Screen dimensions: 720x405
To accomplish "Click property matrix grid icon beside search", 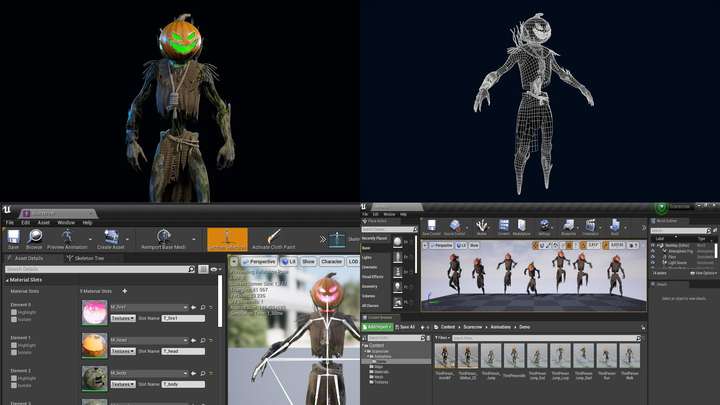I will (203, 270).
